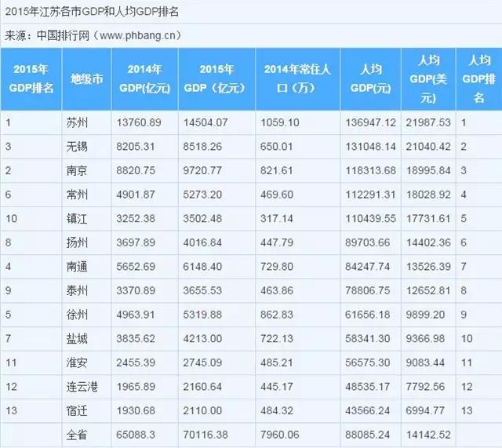Click the USD value 13526.39

(428, 267)
